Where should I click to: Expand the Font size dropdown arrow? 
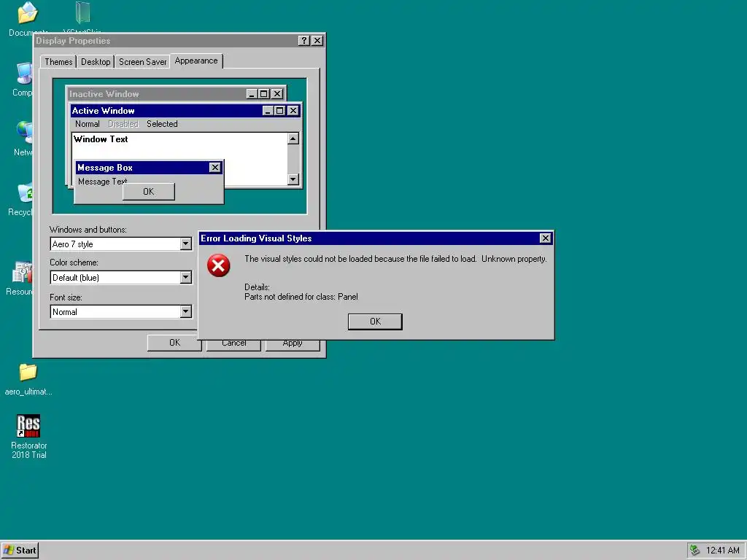[x=186, y=312]
